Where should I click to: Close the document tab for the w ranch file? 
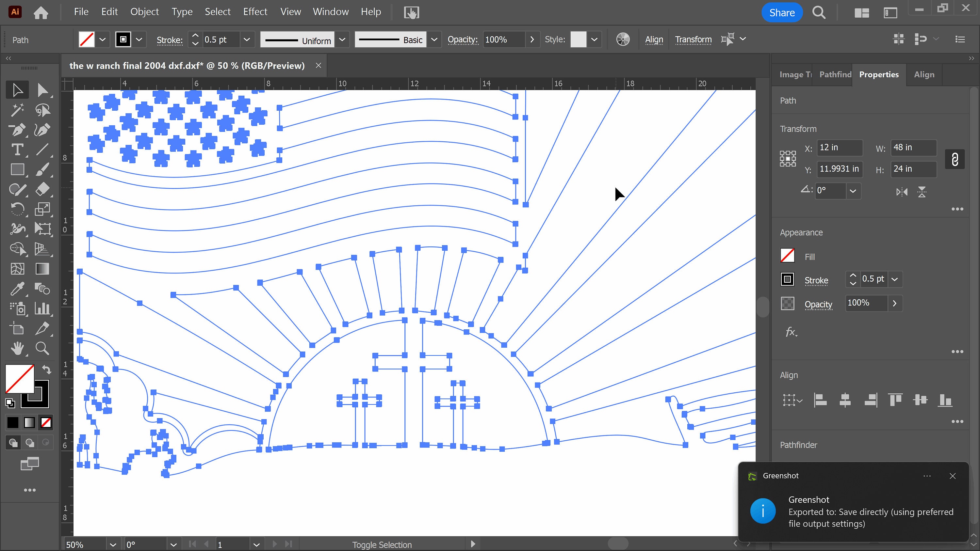coord(318,65)
